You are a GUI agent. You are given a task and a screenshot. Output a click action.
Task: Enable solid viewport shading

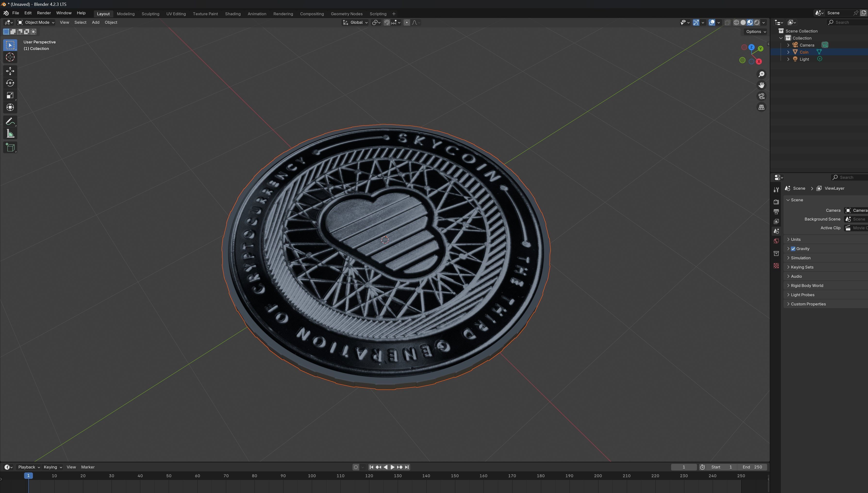coord(743,22)
